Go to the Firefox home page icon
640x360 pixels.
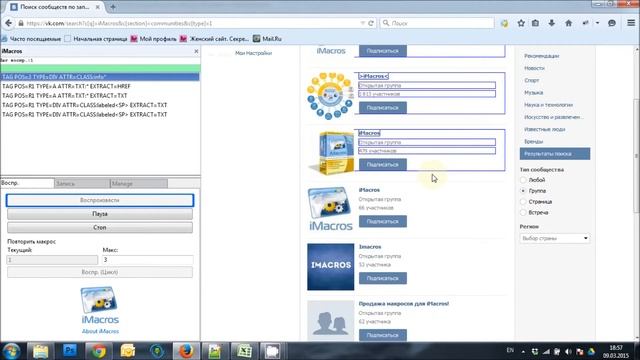click(569, 23)
